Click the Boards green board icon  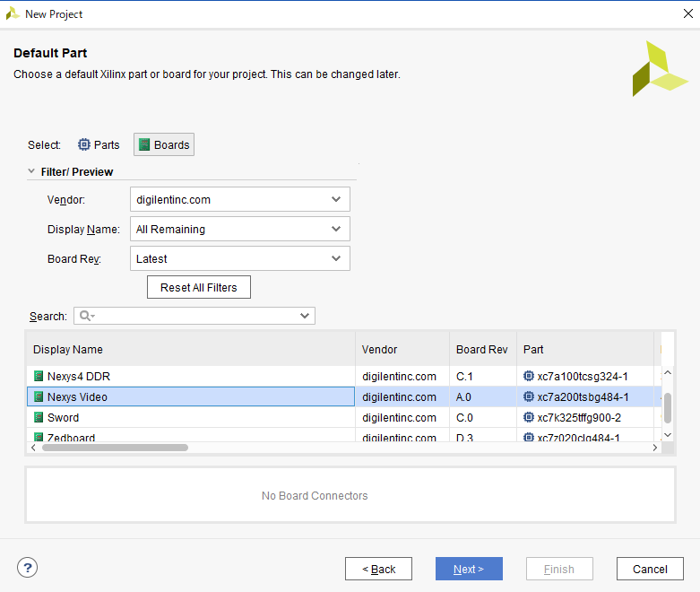pos(144,144)
